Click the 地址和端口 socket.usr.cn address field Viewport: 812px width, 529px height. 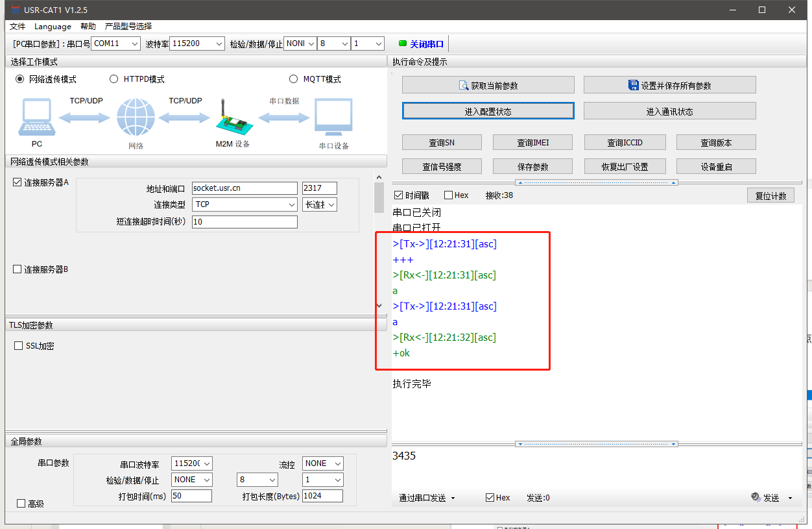244,188
